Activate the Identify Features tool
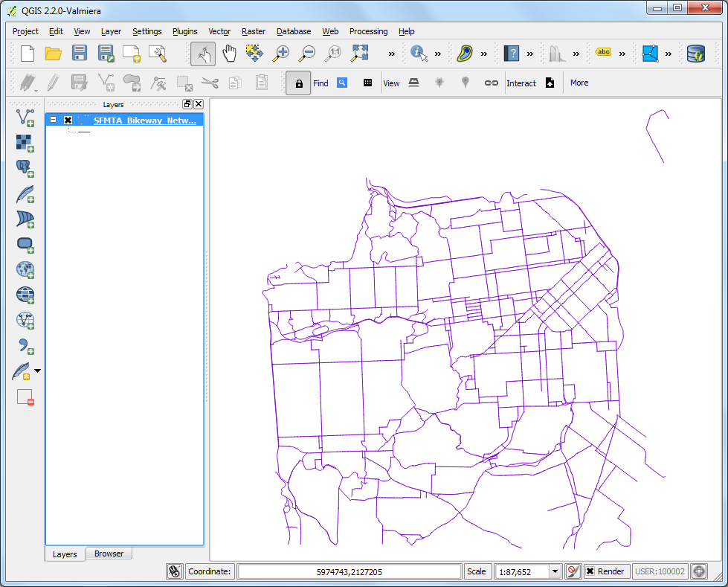 (x=419, y=53)
